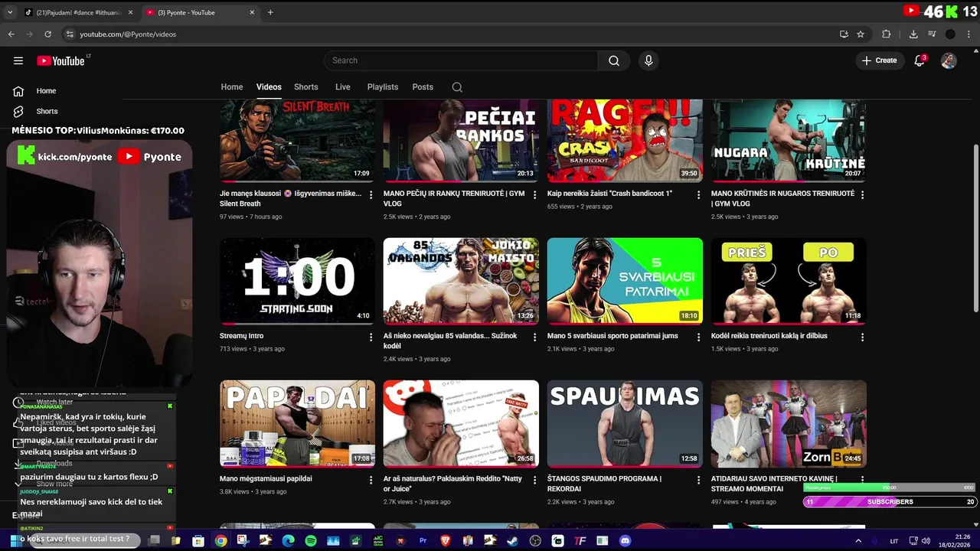Viewport: 980px width, 551px height.
Task: Play the RAGE Crash Bandicoot thumbnail
Action: pyautogui.click(x=625, y=140)
